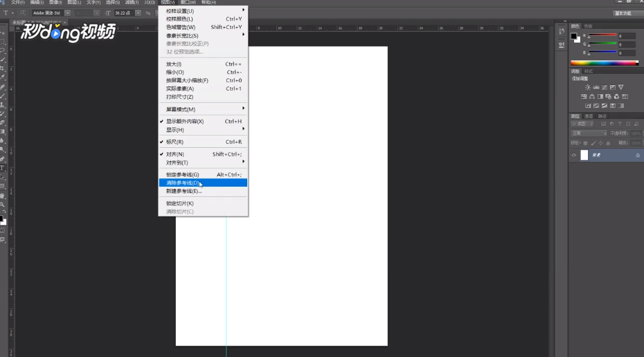Choose 放大(I) zoom in item

[203, 64]
